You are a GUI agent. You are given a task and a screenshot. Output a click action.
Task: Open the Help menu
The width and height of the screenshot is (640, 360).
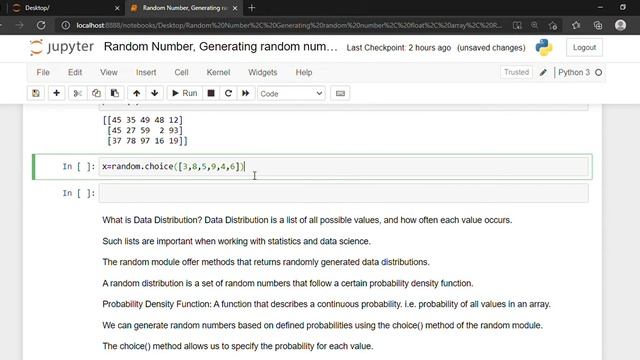click(304, 72)
